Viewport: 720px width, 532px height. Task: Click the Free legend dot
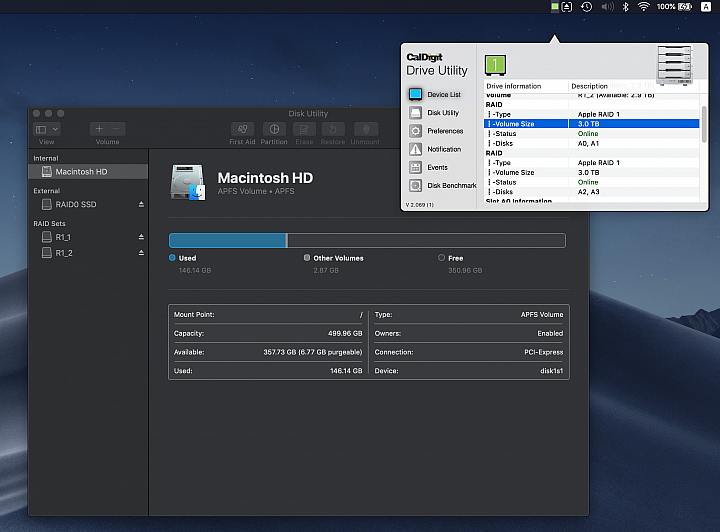441,258
